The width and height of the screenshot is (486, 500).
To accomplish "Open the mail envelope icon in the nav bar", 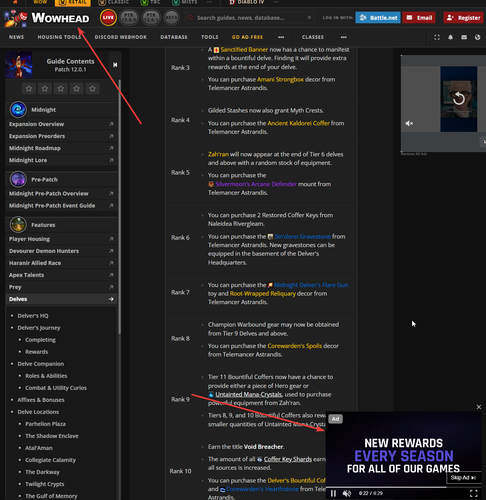I will (464, 37).
